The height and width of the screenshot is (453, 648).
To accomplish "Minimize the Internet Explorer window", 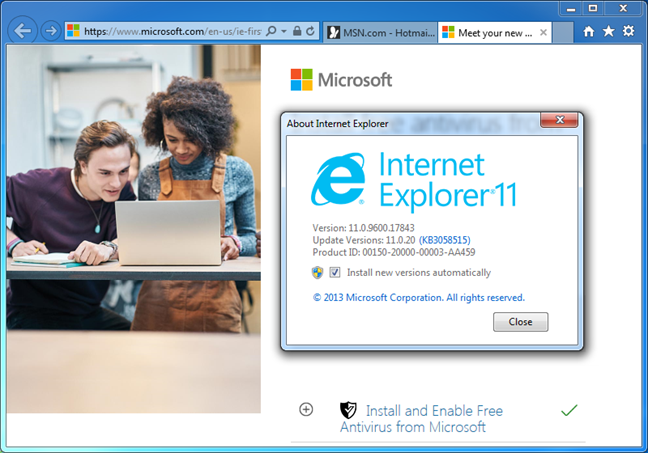I will click(571, 8).
